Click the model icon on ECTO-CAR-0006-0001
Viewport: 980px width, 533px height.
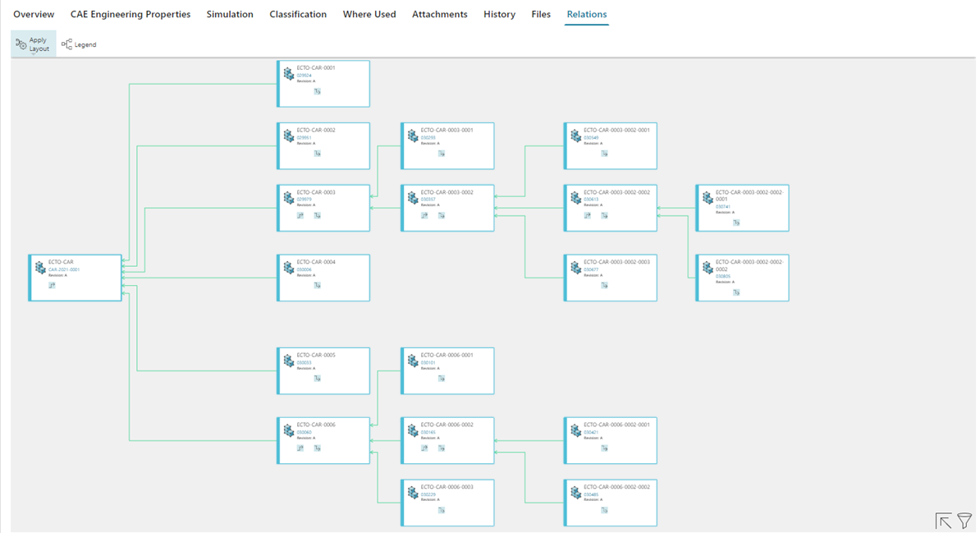coord(413,361)
